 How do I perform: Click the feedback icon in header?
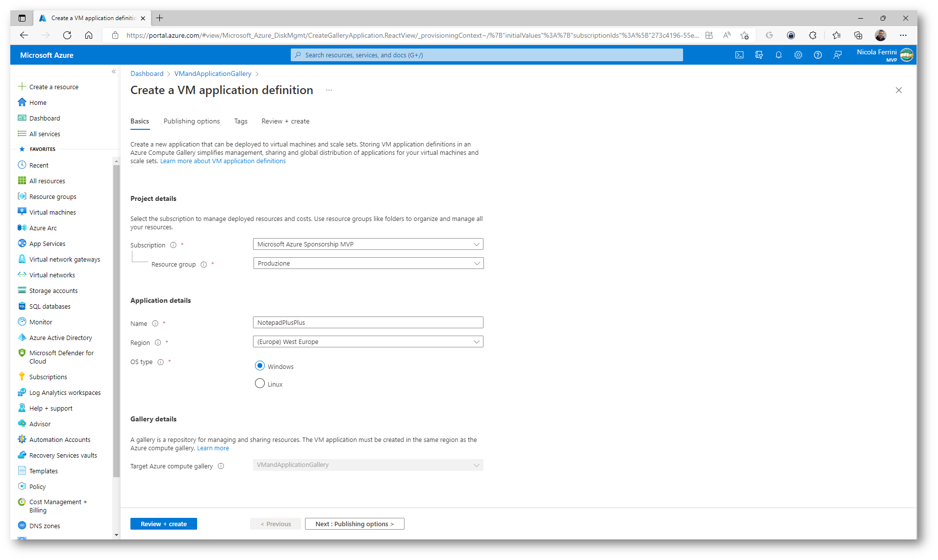coord(837,55)
